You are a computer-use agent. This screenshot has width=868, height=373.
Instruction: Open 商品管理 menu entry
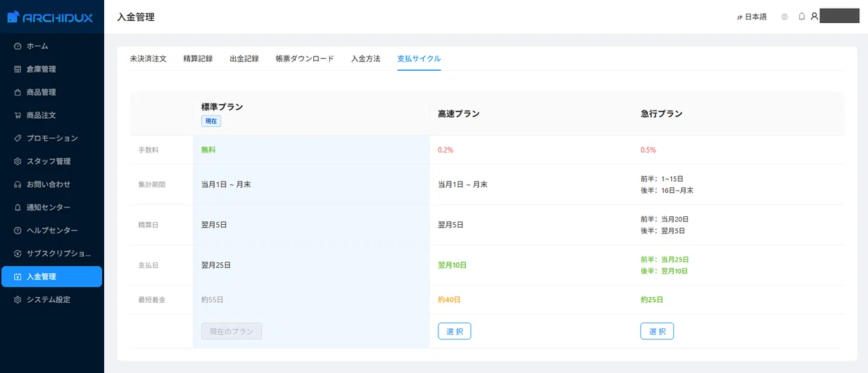coord(52,93)
